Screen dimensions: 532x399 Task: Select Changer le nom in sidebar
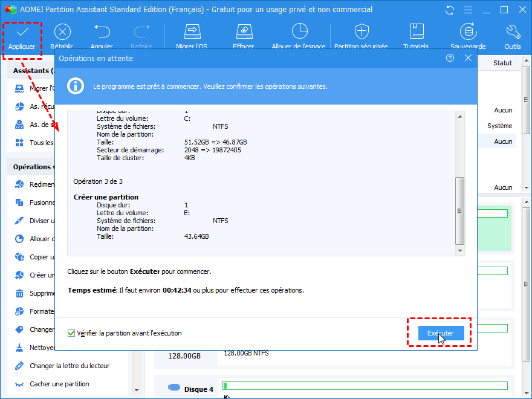[34, 329]
